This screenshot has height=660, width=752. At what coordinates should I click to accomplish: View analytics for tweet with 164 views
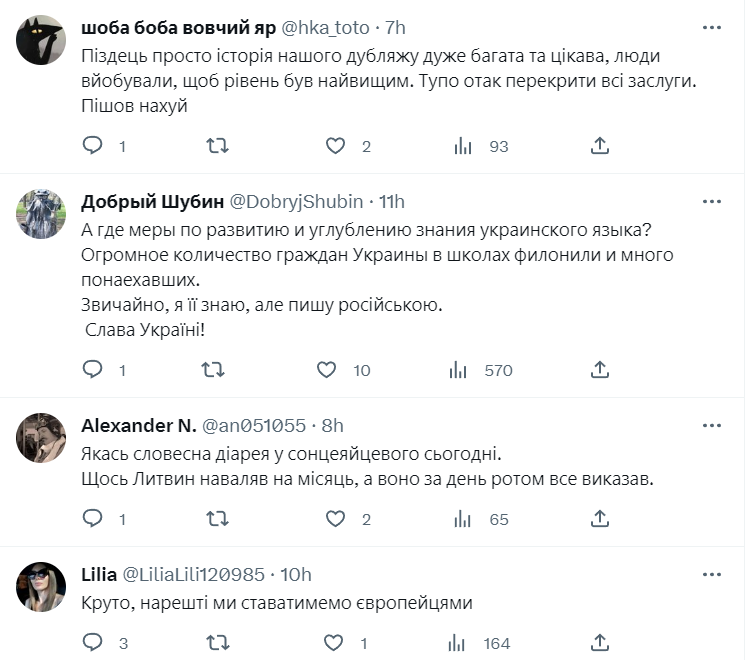pos(461,643)
